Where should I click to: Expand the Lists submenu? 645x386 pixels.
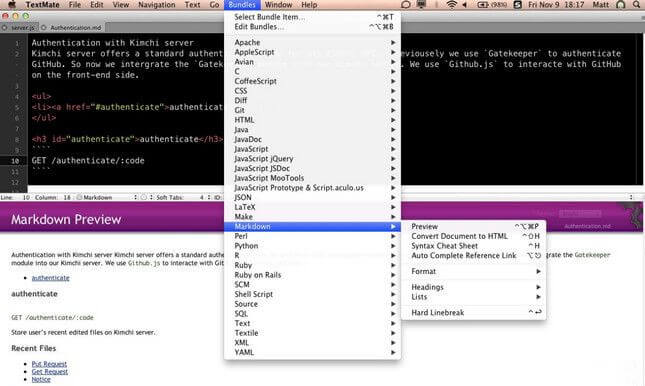[x=474, y=297]
